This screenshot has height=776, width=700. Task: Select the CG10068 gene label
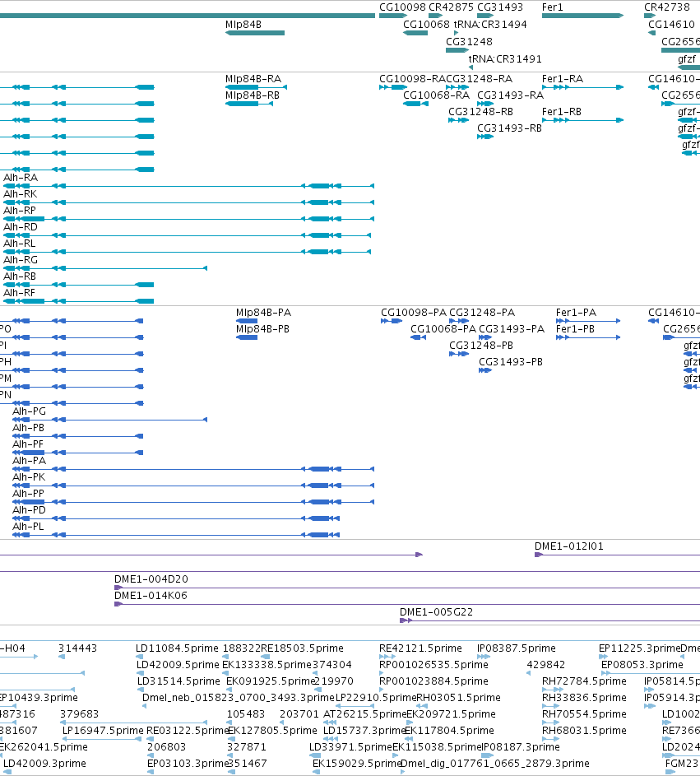426,25
